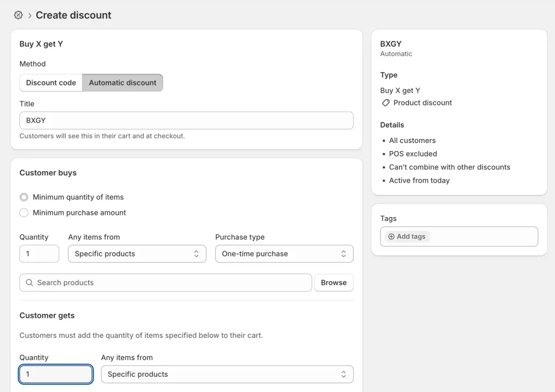The width and height of the screenshot is (555, 392).
Task: Click the chevron icon on Customer gets products selector
Action: (x=344, y=374)
